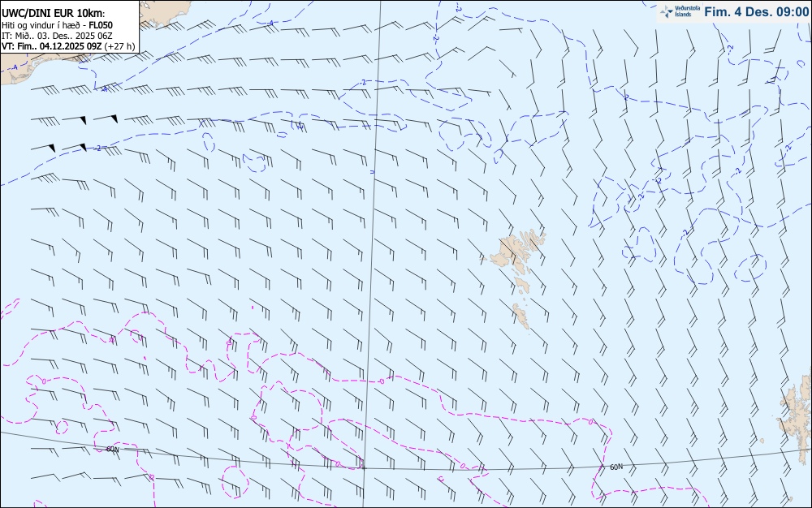This screenshot has width=812, height=508.
Task: Click the Veðurstofa Íslands logo
Action: [x=680, y=11]
